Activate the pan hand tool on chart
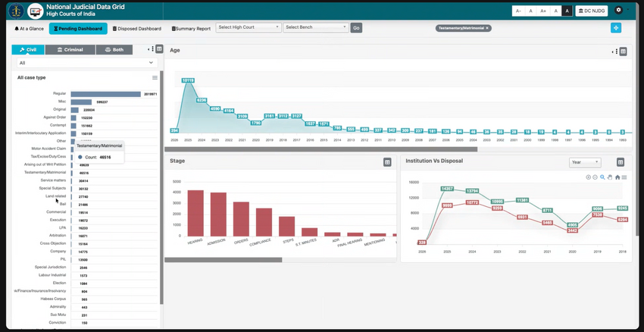Viewport: 644px width, 332px height. [610, 177]
